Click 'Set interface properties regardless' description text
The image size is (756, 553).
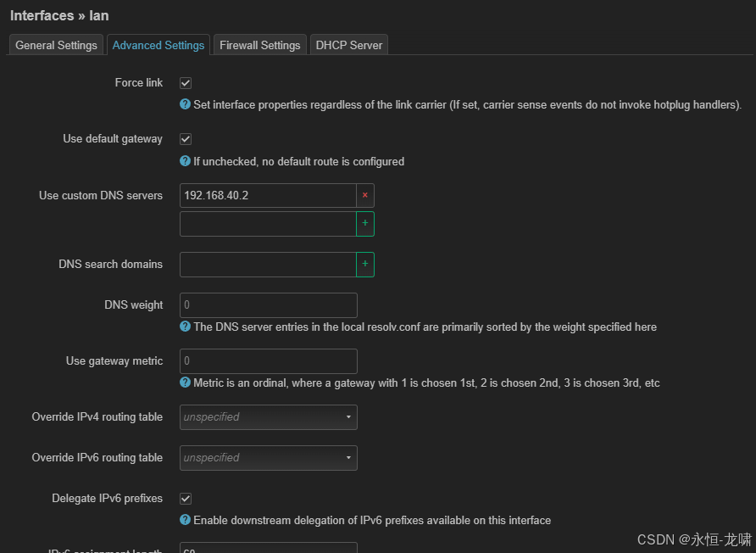[467, 104]
